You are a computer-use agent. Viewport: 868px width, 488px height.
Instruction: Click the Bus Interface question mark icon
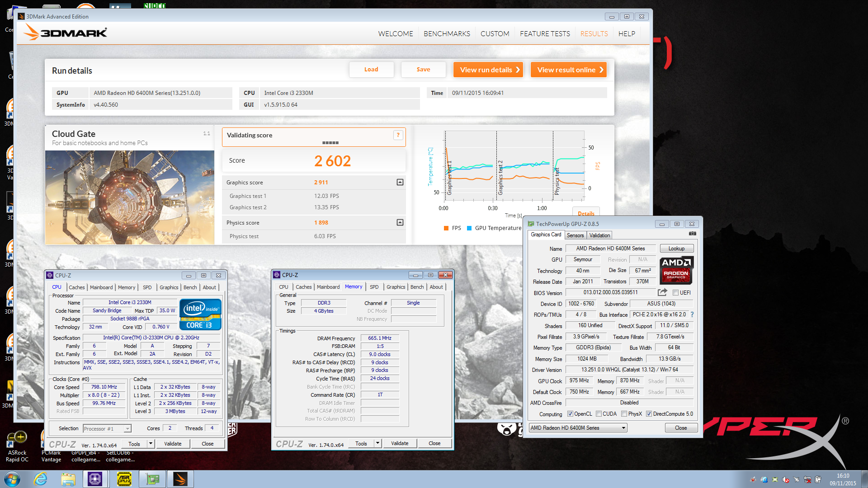click(692, 314)
